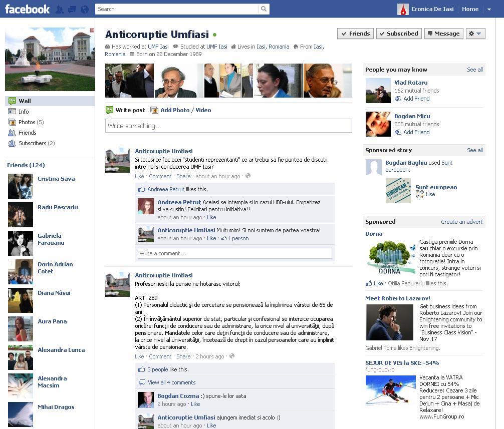Click Add Friend icon next to Vlad Rotaru

(398, 99)
